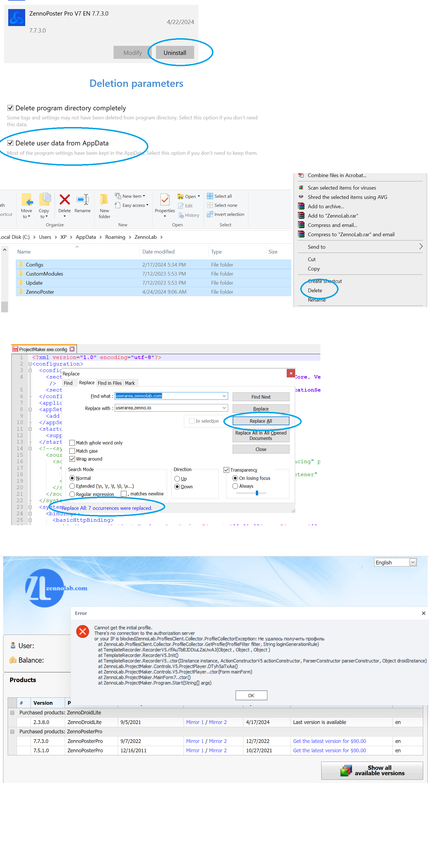Choose Delete from the context menu
This screenshot has height=868, width=437.
point(315,291)
